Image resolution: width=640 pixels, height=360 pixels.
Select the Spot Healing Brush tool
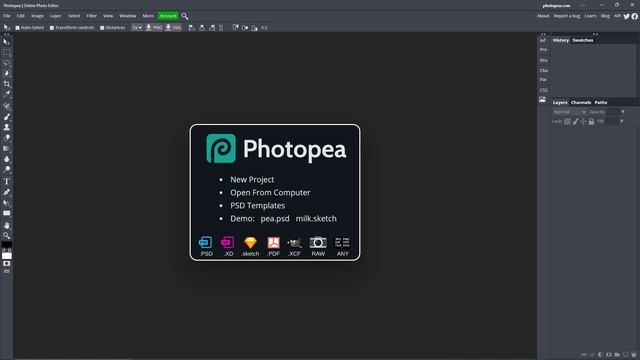[x=7, y=107]
